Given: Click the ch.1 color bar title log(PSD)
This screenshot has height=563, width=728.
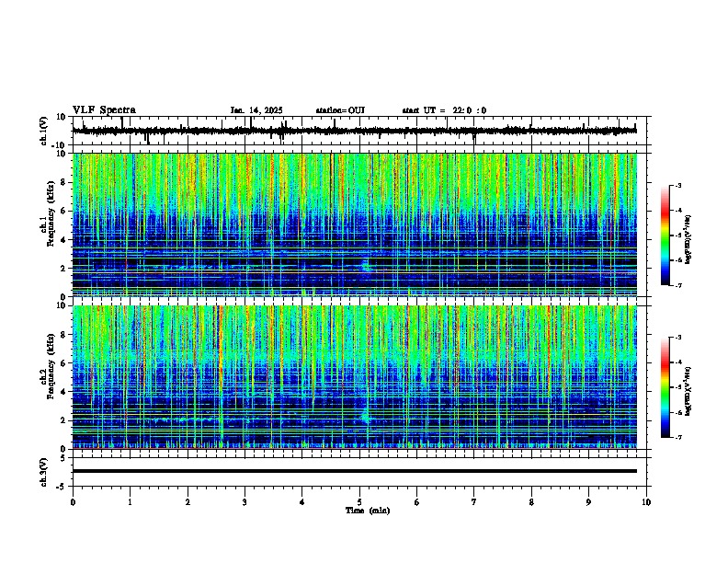Looking at the screenshot, I should (688, 239).
